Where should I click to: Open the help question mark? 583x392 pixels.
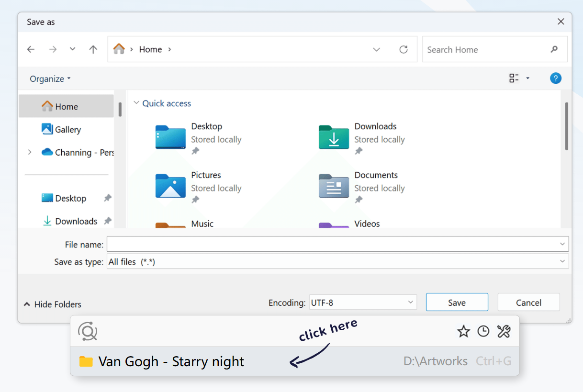556,78
